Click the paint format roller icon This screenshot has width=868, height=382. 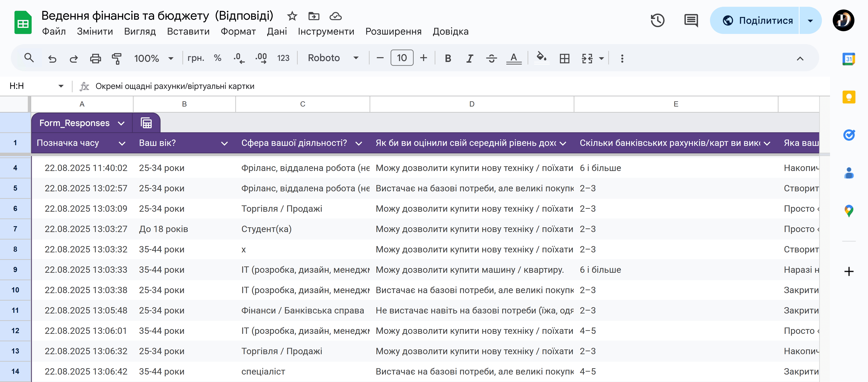point(117,58)
